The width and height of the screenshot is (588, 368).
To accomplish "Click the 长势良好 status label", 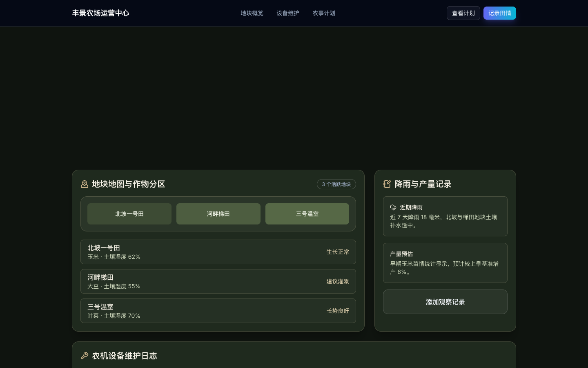I will (x=338, y=311).
